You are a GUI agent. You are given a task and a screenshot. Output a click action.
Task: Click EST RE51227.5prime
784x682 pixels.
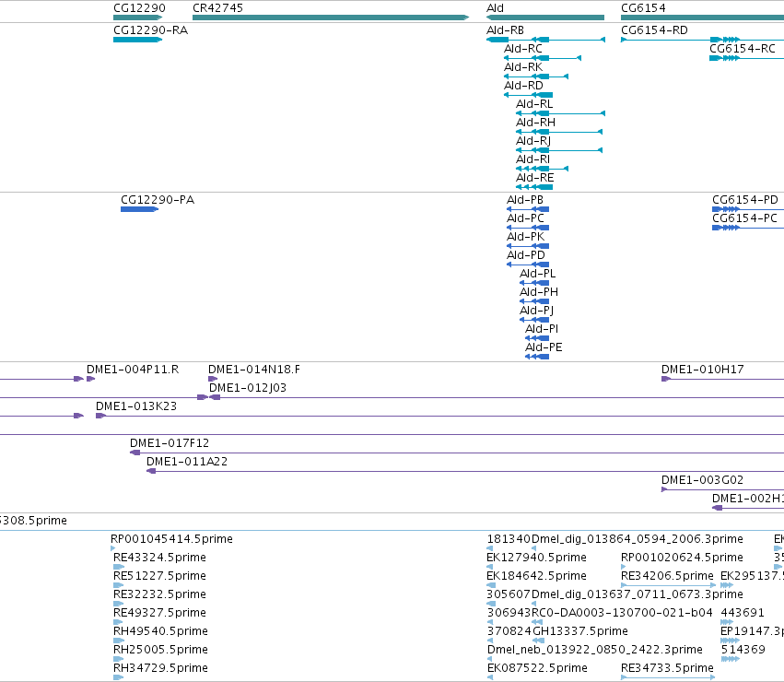[x=159, y=576]
